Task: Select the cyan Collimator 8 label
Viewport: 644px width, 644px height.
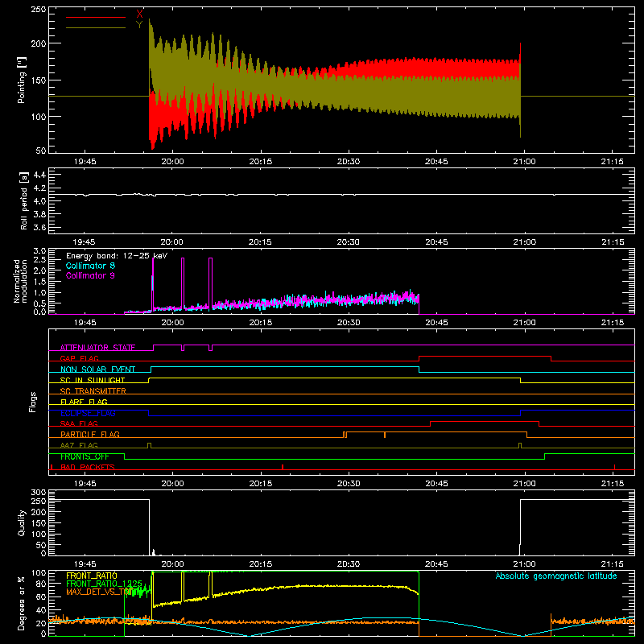Action: coord(90,266)
